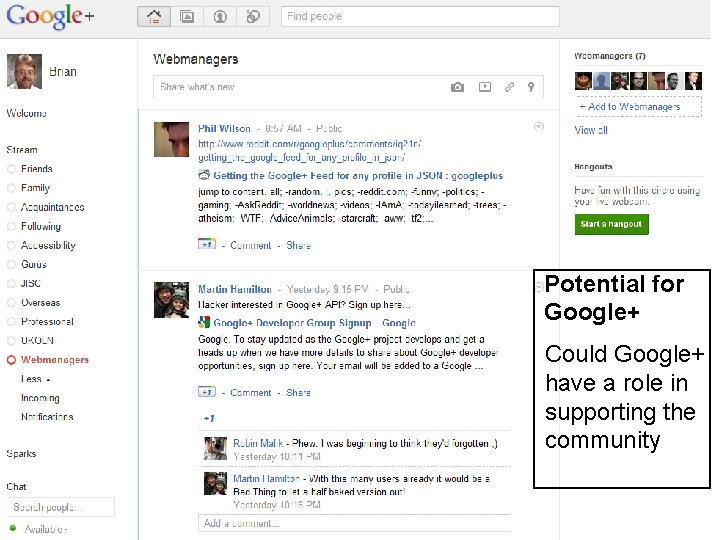
Task: Select the JISC circle stream
Action: pos(31,283)
